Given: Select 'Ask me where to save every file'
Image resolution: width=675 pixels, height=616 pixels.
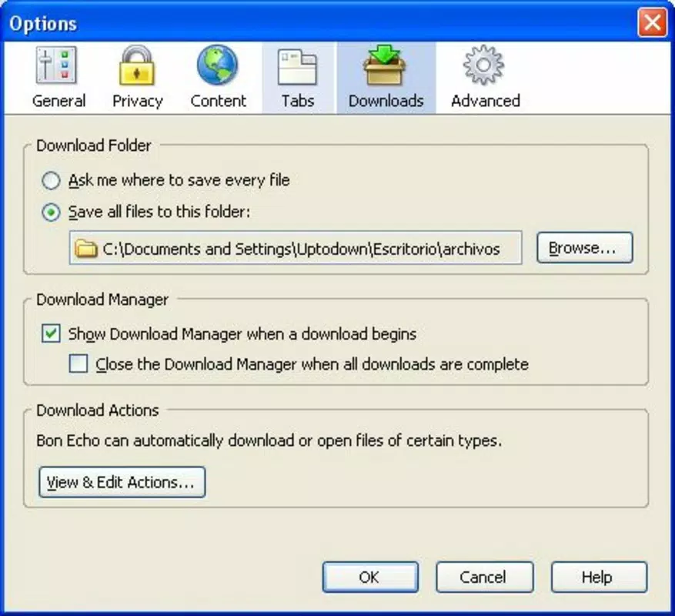Looking at the screenshot, I should [x=51, y=180].
